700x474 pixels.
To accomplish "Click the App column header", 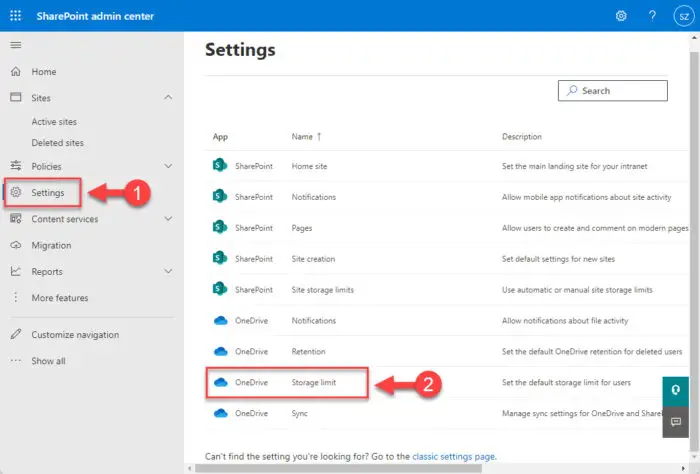I will click(x=220, y=137).
